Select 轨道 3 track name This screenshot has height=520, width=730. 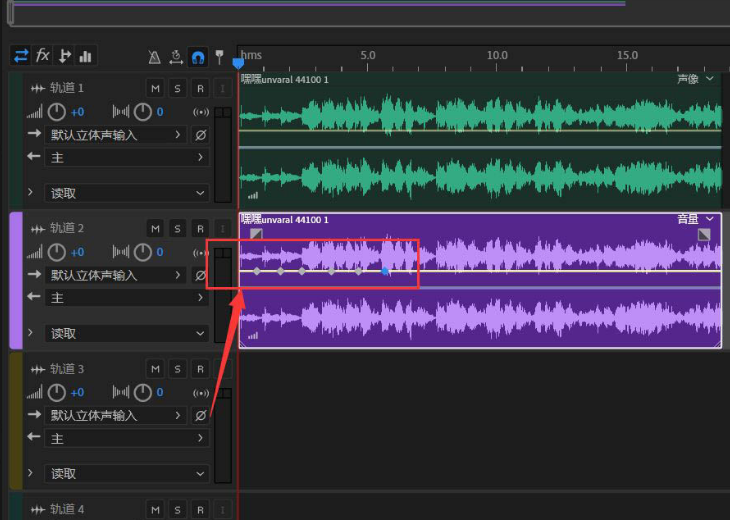point(67,369)
